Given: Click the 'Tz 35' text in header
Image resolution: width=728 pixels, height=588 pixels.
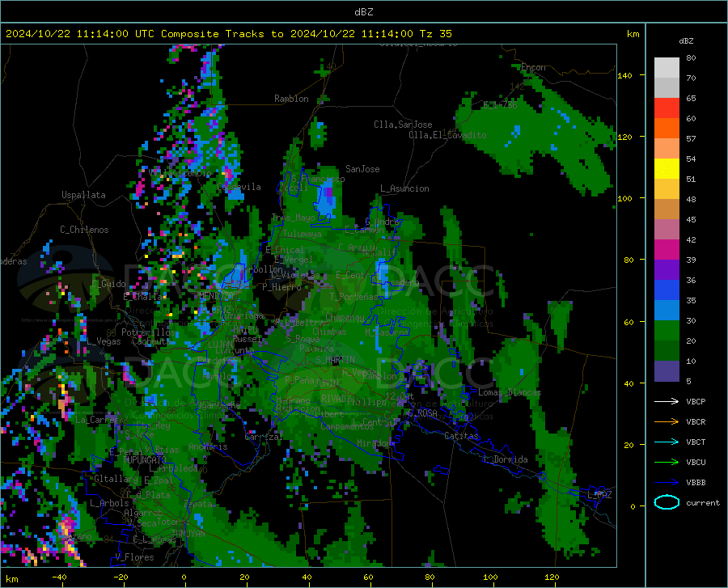Looking at the screenshot, I should click(x=435, y=34).
